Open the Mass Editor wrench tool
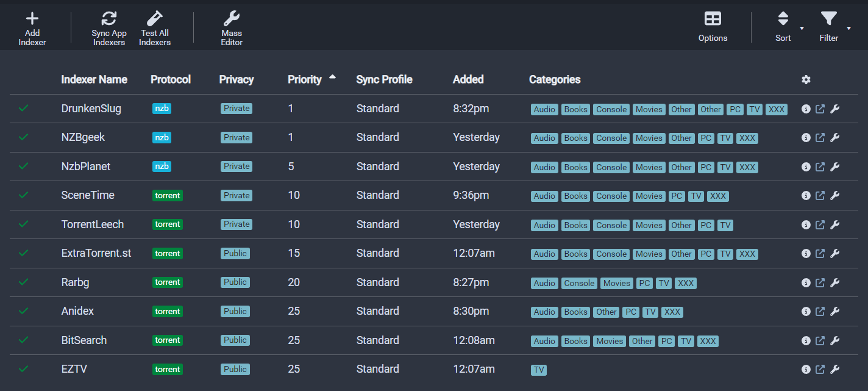 (x=232, y=19)
